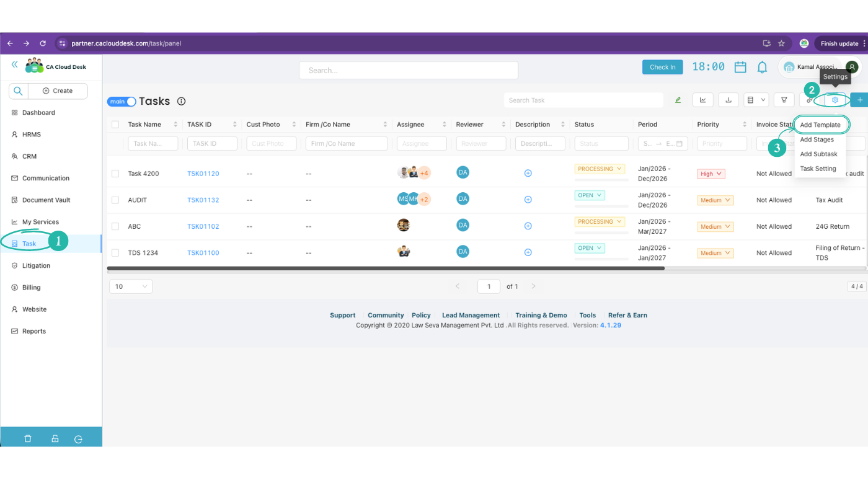Open the chart analytics view icon
Image resolution: width=868 pixels, height=496 pixels.
pyautogui.click(x=703, y=99)
